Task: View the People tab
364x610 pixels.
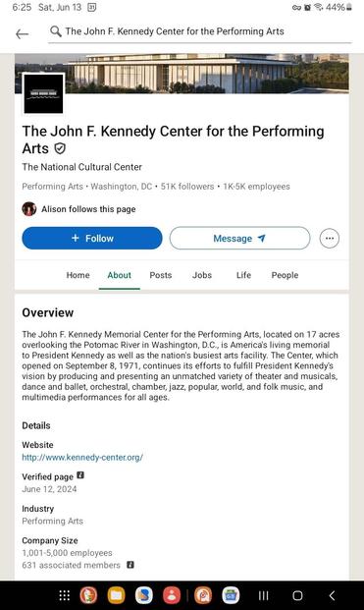Action: (285, 275)
